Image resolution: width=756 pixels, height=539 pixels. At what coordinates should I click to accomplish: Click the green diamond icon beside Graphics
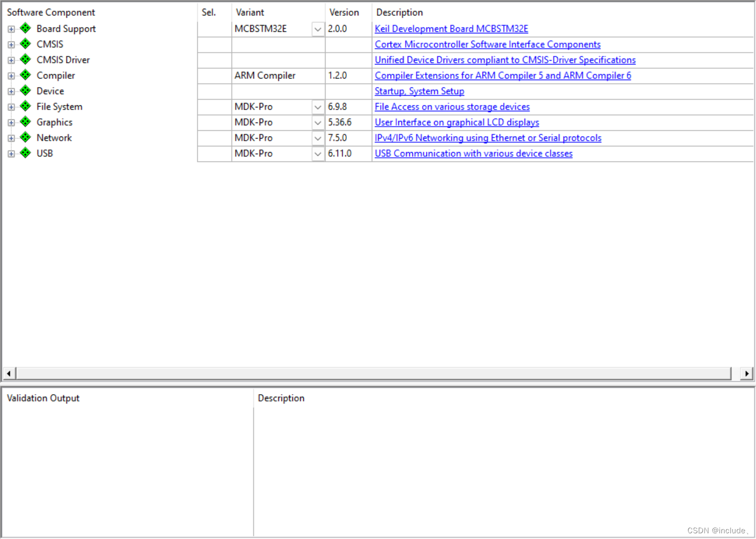tap(25, 122)
